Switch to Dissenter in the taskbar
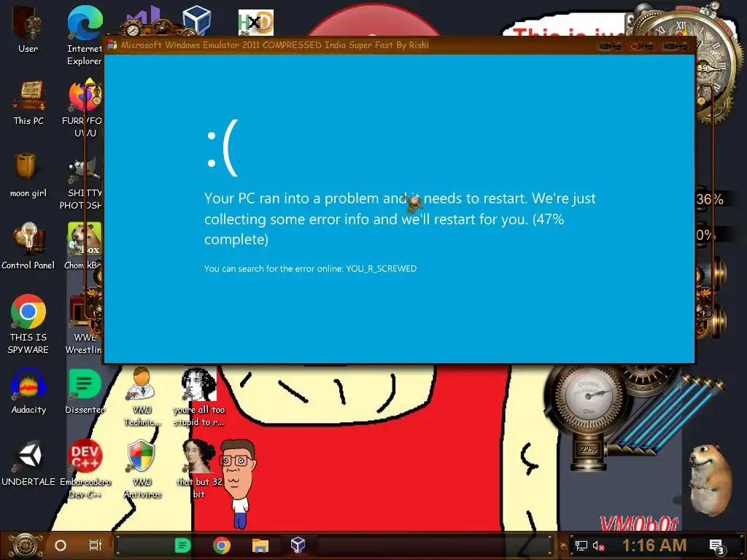Screen dimensions: 747x560 pyautogui.click(x=183, y=545)
